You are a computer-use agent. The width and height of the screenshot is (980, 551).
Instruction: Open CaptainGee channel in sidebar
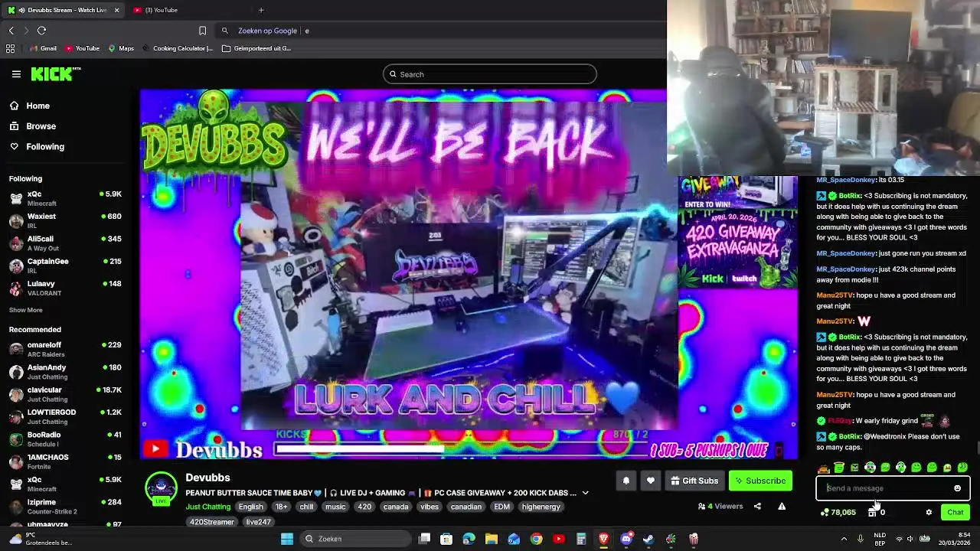click(x=66, y=266)
